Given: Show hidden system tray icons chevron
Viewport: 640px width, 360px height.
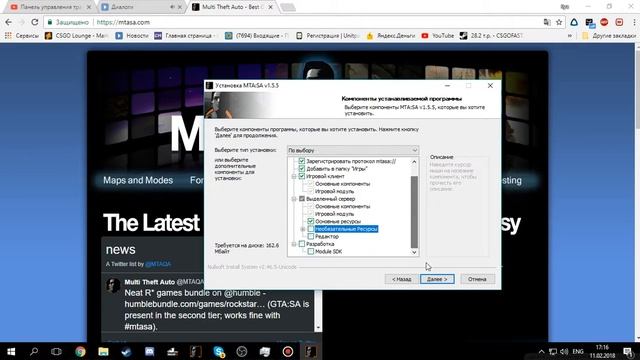Looking at the screenshot, I should coord(541,351).
